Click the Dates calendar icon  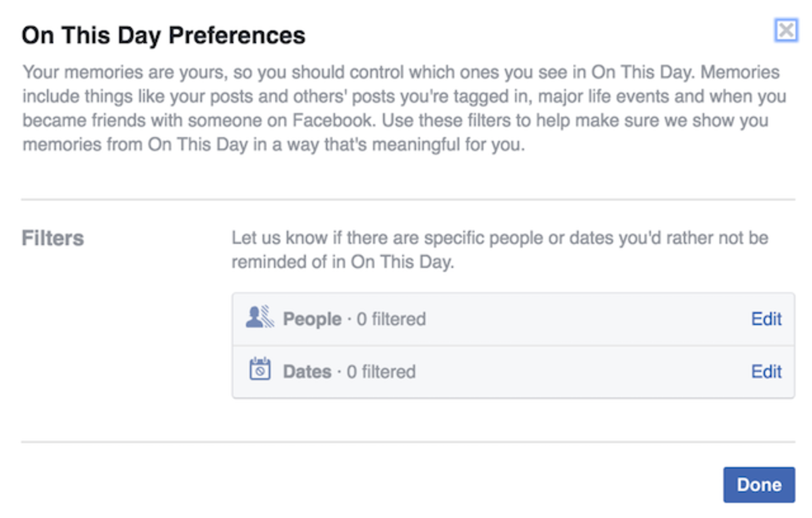[260, 369]
